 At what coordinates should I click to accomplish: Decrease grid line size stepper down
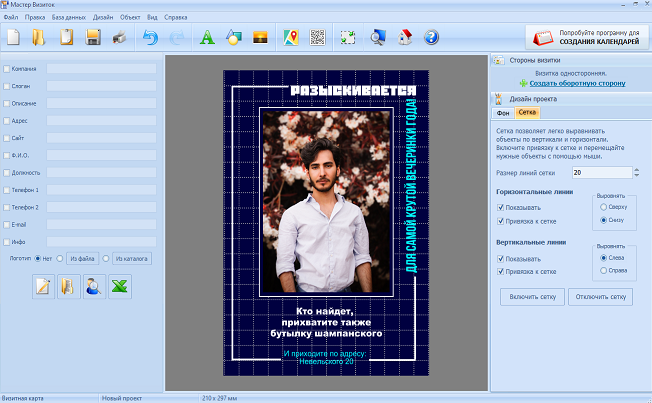636,175
